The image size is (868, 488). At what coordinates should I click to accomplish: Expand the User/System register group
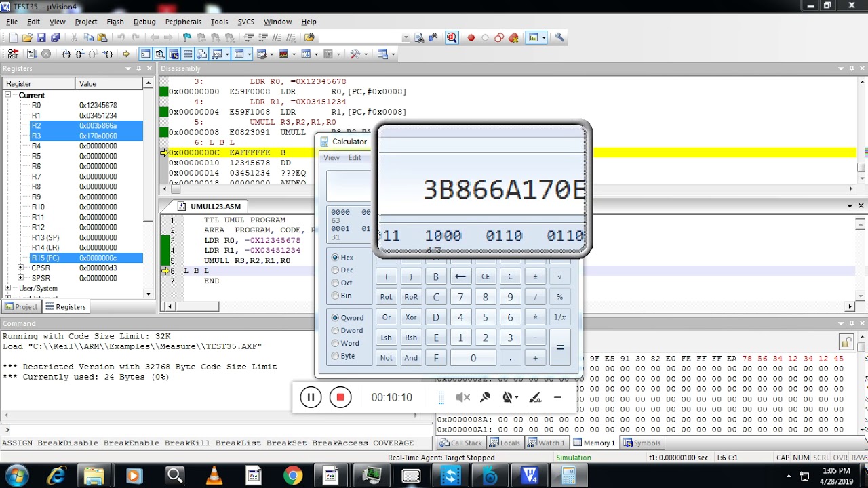pos(9,289)
